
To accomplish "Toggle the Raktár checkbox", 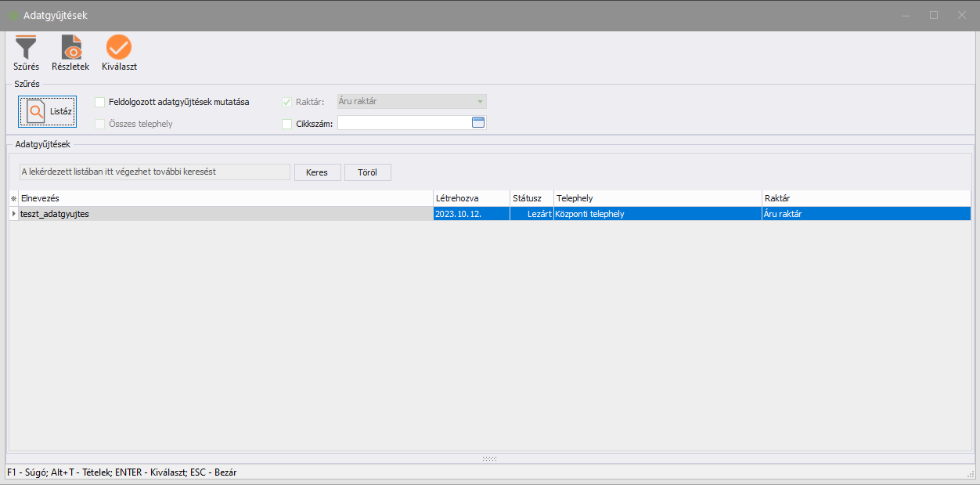I will pos(287,102).
